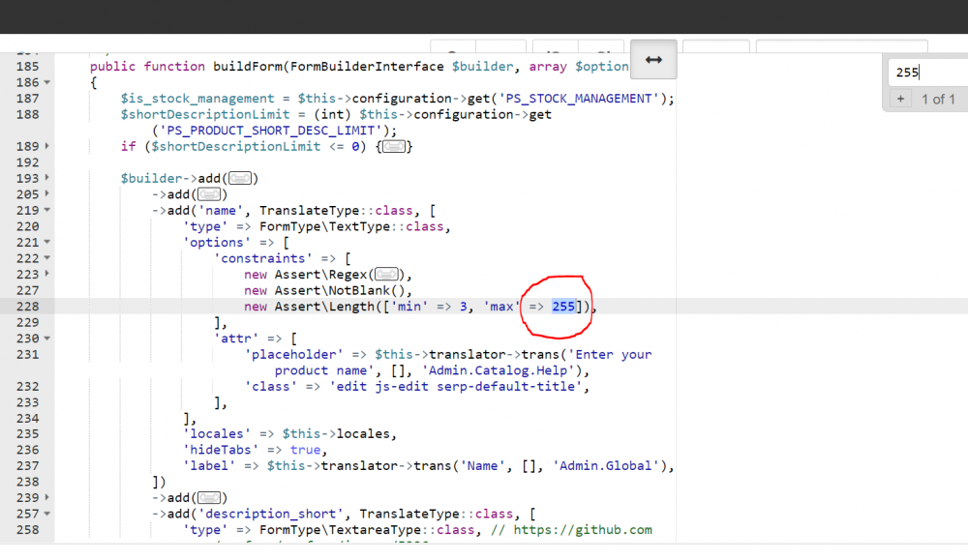Click the 'placeholder' key on line 231

coord(294,355)
